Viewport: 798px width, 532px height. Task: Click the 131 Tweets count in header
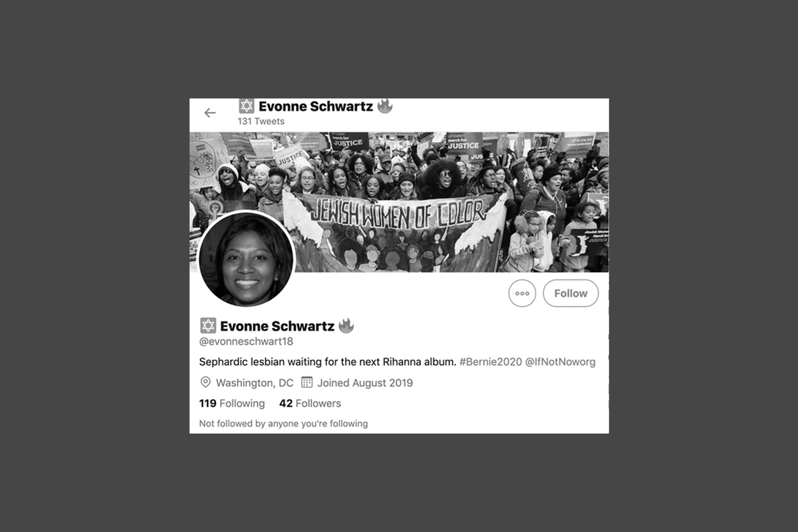pos(261,121)
